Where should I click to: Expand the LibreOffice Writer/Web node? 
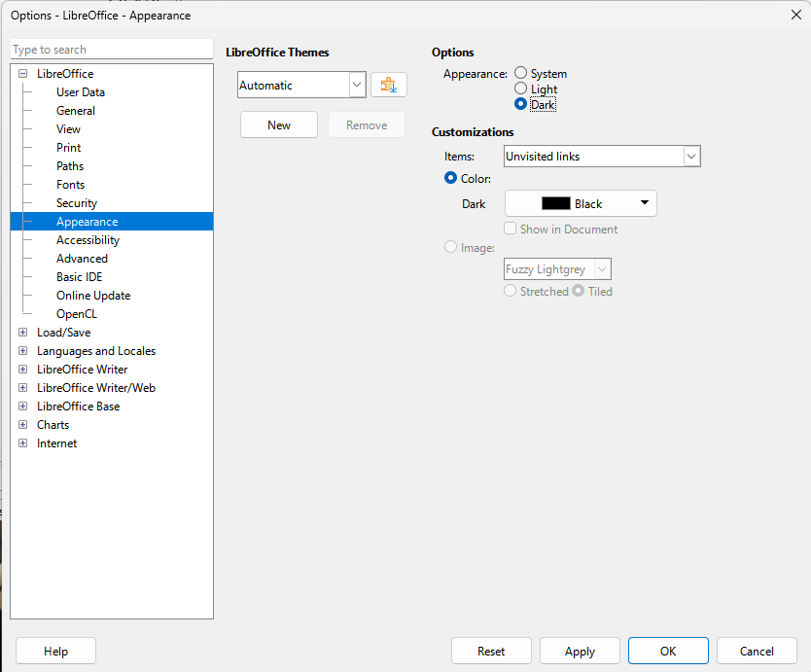(x=22, y=387)
